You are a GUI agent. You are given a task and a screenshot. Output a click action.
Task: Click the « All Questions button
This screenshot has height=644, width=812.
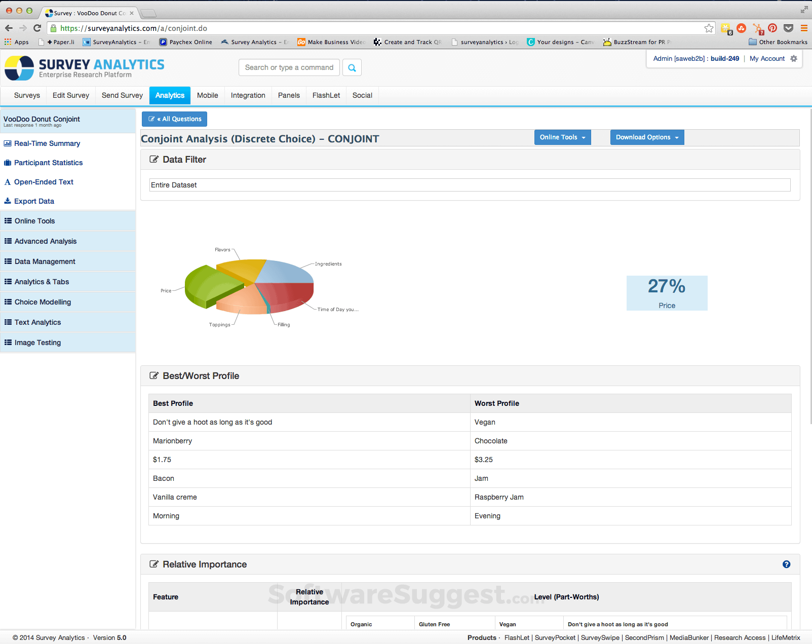pyautogui.click(x=174, y=119)
